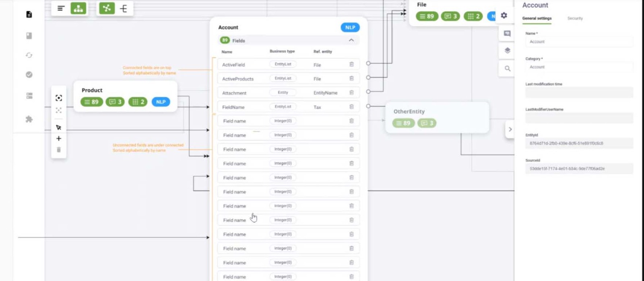644x281 pixels.
Task: Click the scatter dots canvas tool
Action: (x=59, y=110)
